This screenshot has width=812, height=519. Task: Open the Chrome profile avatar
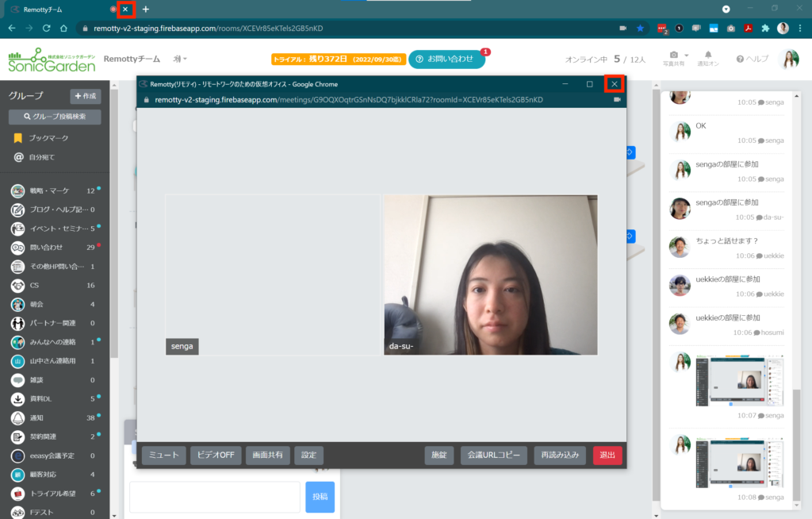pyautogui.click(x=783, y=29)
